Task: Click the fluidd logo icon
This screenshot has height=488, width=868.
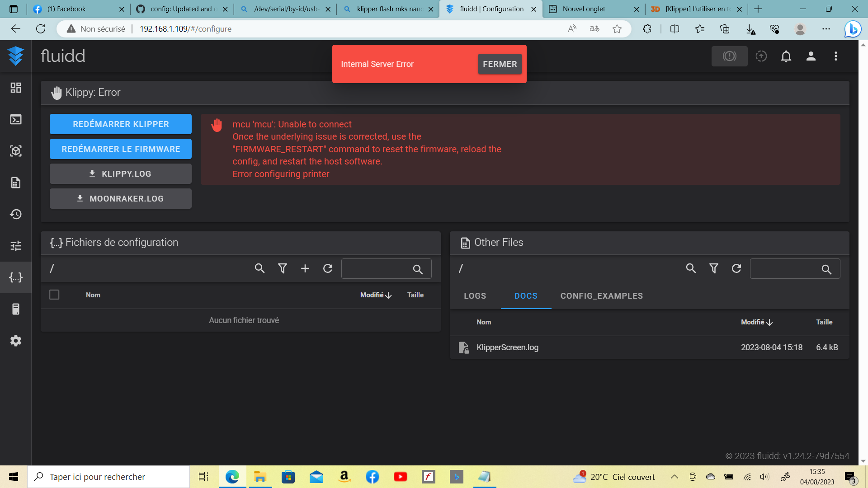Action: click(x=16, y=56)
